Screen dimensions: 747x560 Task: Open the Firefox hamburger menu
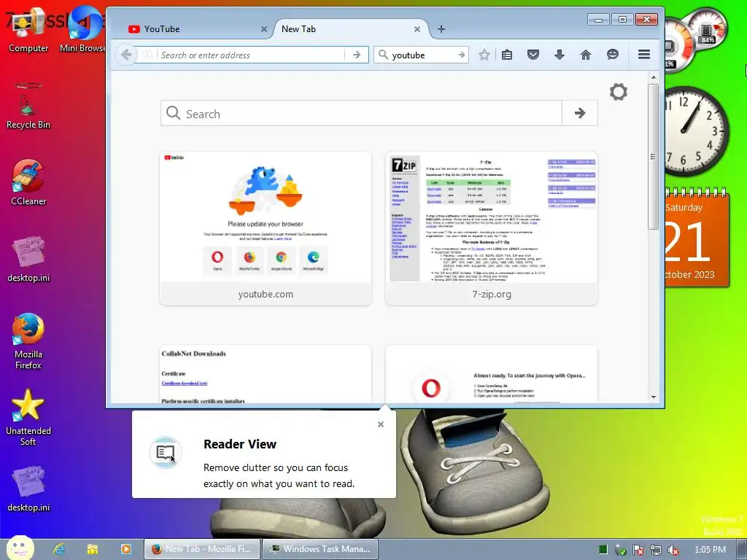tap(644, 54)
